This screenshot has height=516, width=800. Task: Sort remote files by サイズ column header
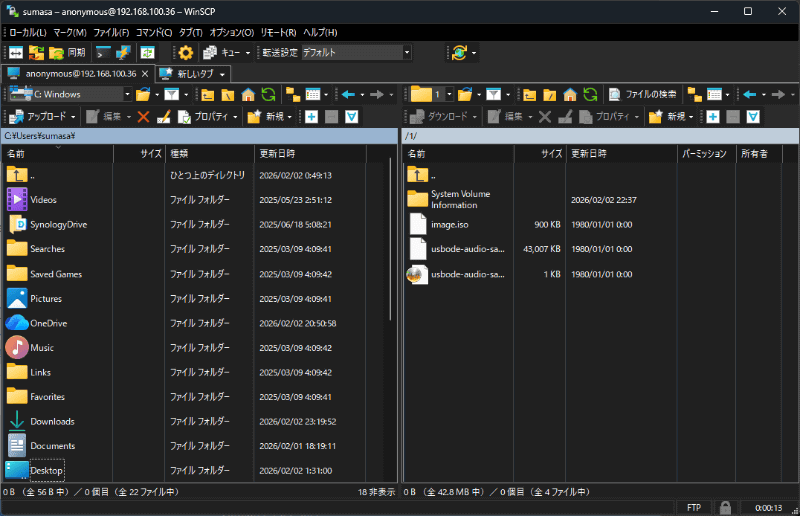point(540,154)
